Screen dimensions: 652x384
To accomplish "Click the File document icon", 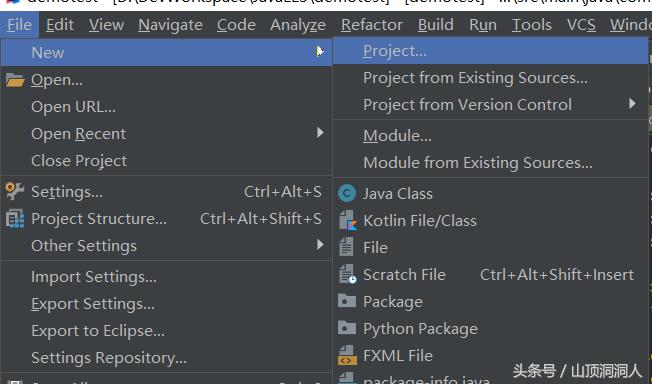I will pyautogui.click(x=346, y=247).
